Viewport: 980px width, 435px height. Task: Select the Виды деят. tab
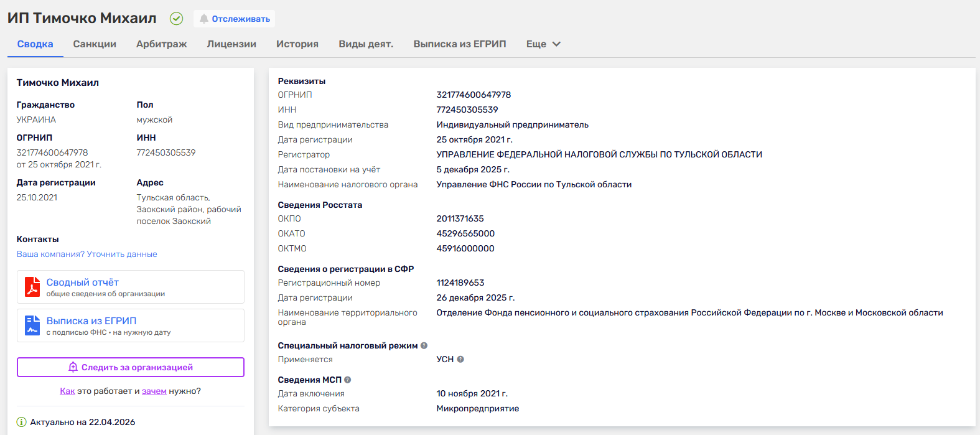[366, 44]
